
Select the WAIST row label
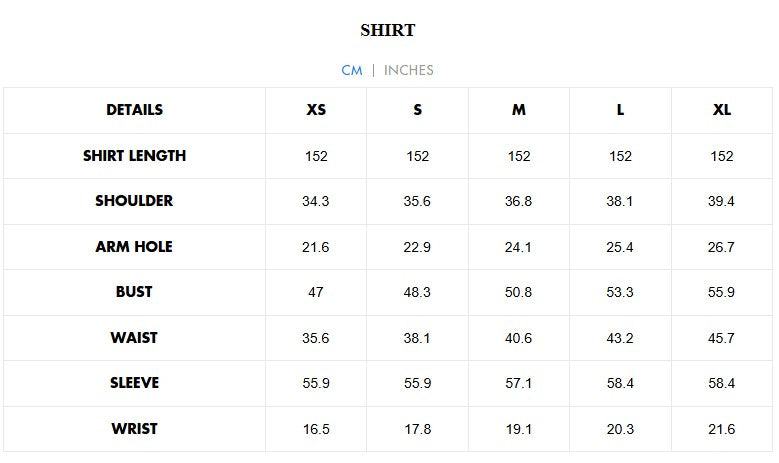coord(134,338)
